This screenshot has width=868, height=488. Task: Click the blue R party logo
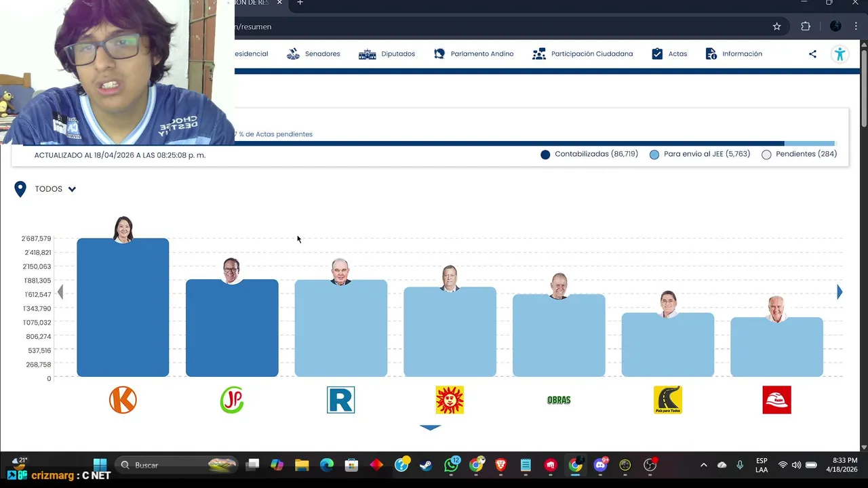point(340,400)
